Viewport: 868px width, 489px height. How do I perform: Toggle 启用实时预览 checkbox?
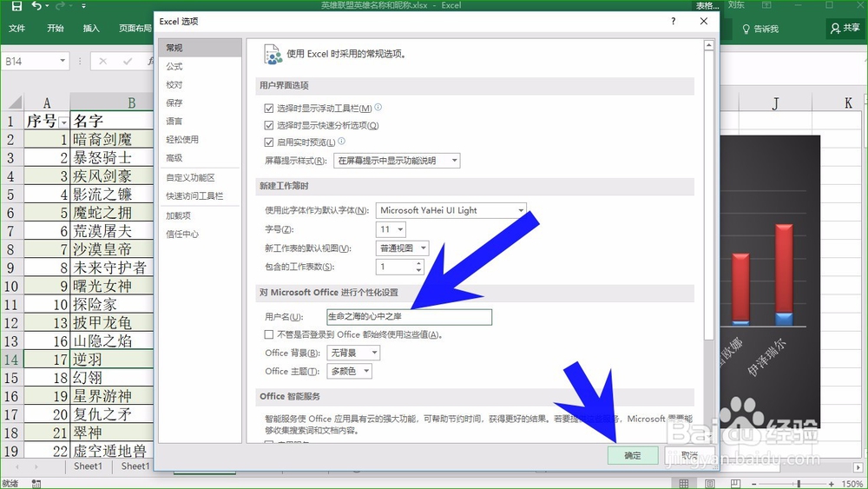(269, 142)
